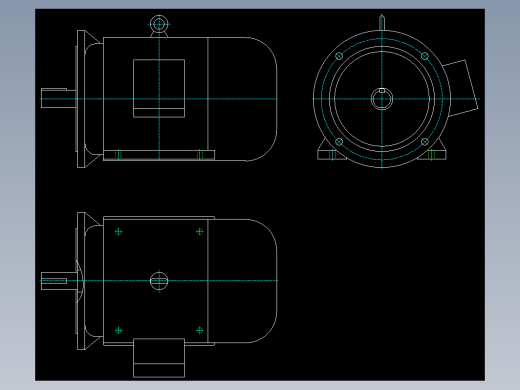
Task: Pick the upper-right foot hole in the top view
Action: (x=200, y=232)
